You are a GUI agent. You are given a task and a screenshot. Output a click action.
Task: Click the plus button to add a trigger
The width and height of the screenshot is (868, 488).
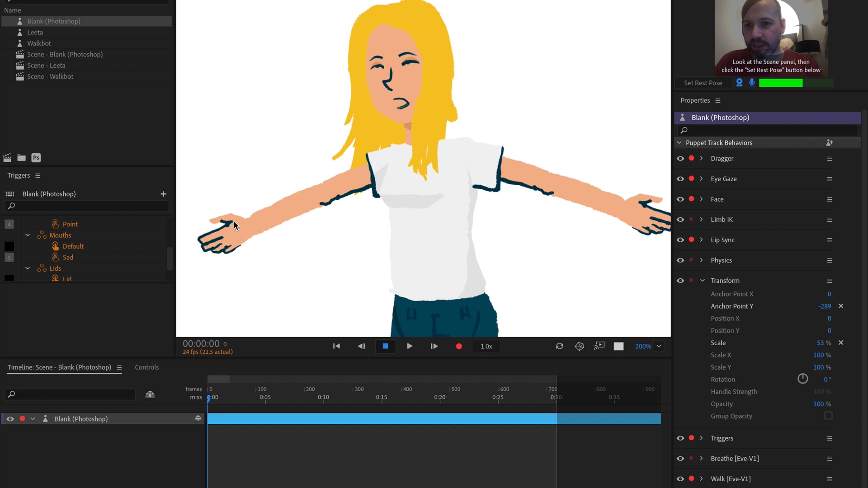(163, 194)
